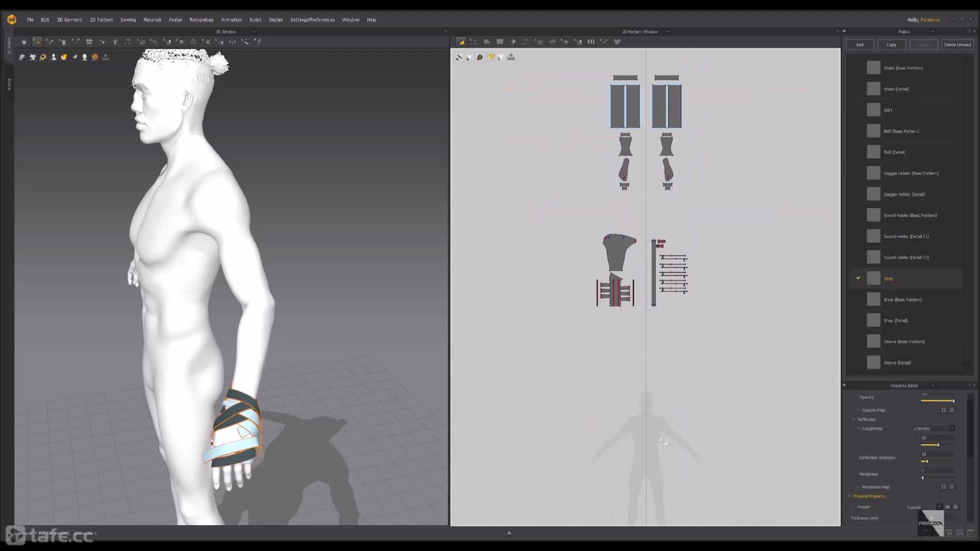Image resolution: width=980 pixels, height=551 pixels.
Task: Open the Materials menu
Action: click(152, 20)
